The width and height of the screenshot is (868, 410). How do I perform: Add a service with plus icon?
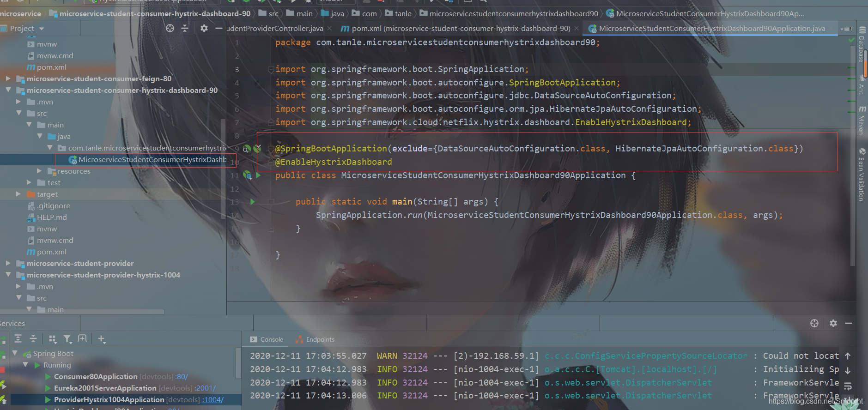102,339
